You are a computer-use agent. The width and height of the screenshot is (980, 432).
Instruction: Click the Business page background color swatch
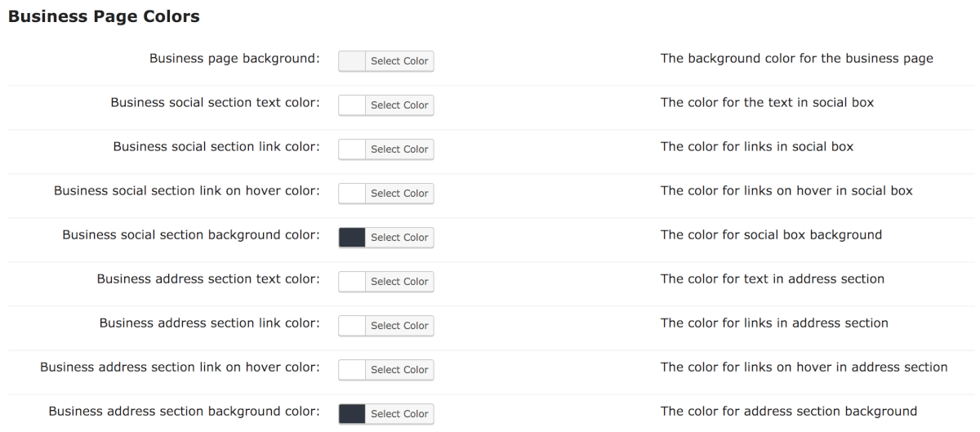[x=352, y=61]
